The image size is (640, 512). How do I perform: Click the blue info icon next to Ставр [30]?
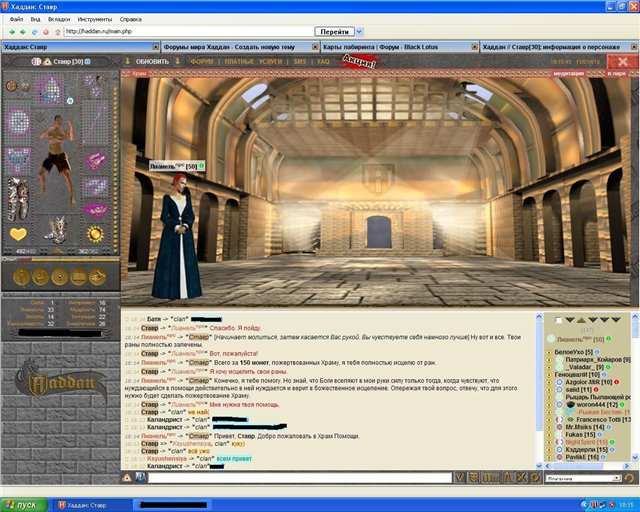pyautogui.click(x=88, y=62)
